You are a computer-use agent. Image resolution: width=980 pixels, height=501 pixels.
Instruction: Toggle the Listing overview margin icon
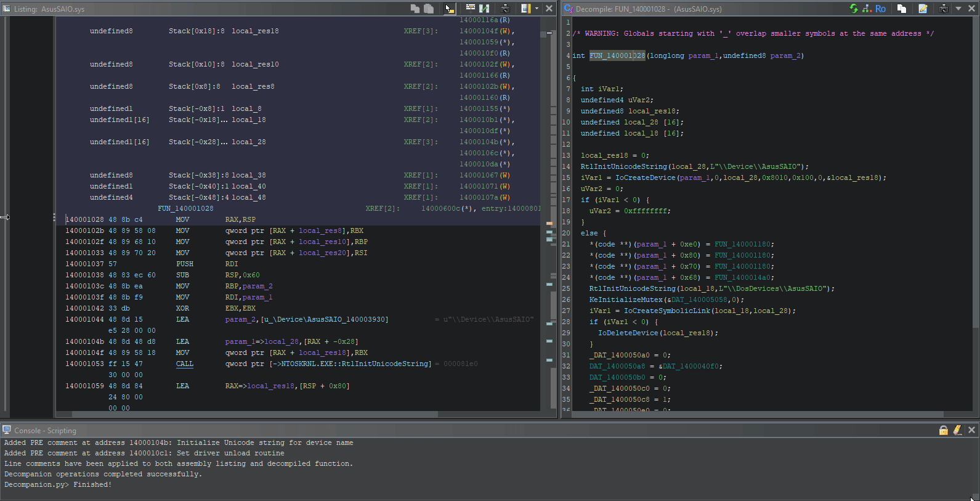[x=525, y=9]
